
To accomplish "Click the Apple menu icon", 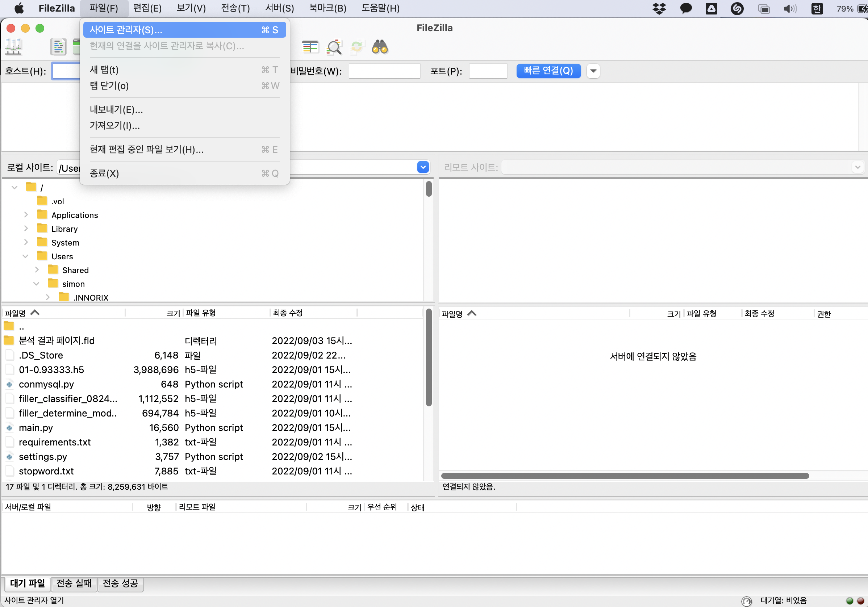I will [x=19, y=8].
